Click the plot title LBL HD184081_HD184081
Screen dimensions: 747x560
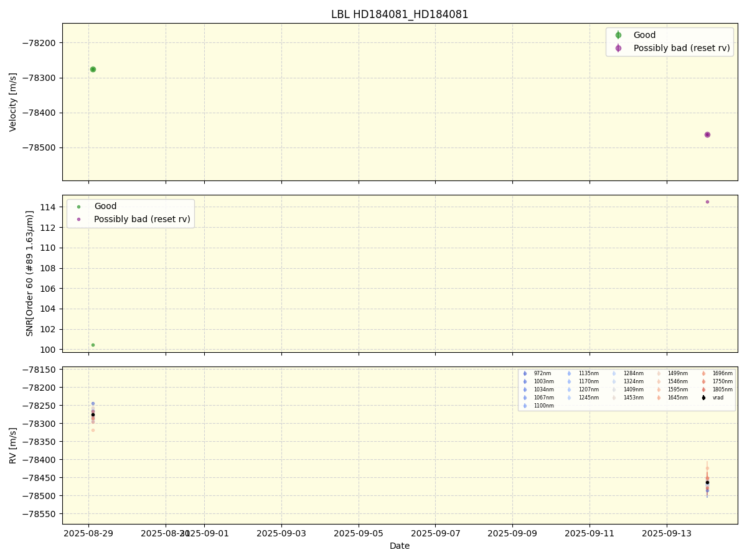[x=400, y=14]
